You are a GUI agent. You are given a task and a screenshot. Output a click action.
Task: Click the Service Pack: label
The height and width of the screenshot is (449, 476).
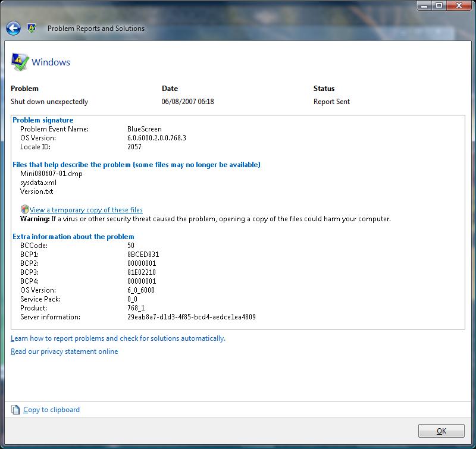pos(40,299)
